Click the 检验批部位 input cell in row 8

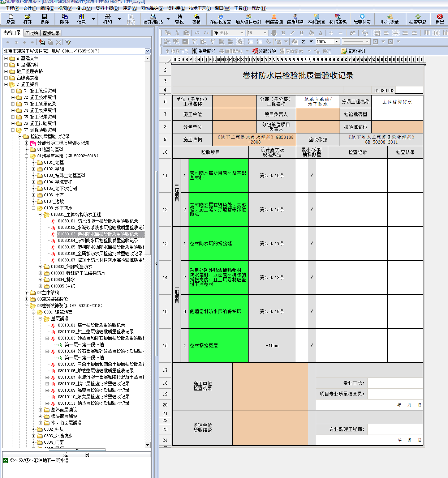(x=397, y=127)
